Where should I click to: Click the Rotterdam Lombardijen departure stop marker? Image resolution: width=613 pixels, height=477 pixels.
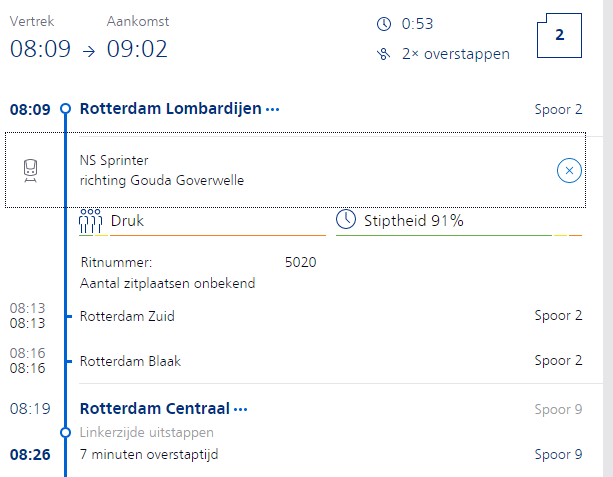(66, 108)
